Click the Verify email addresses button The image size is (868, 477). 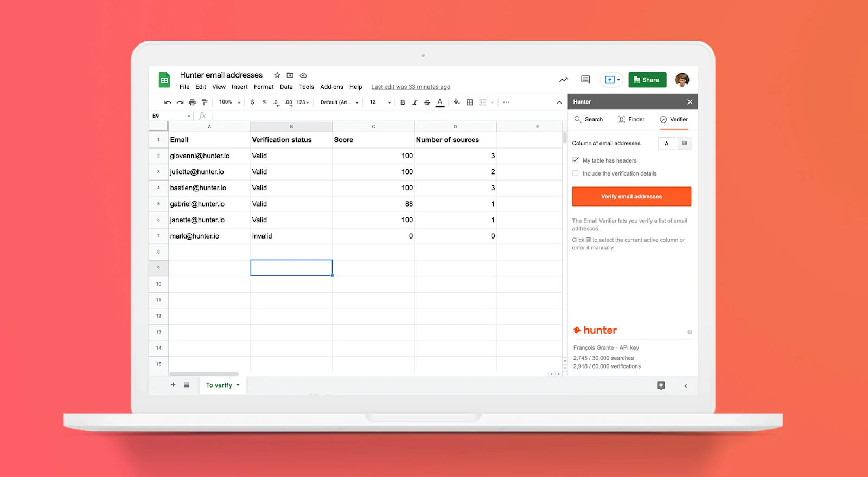click(631, 196)
